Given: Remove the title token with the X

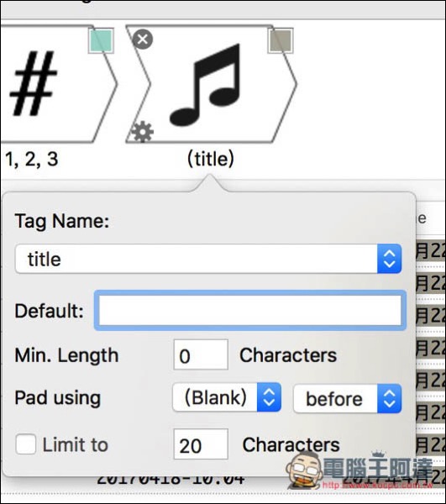Looking at the screenshot, I should pyautogui.click(x=143, y=39).
